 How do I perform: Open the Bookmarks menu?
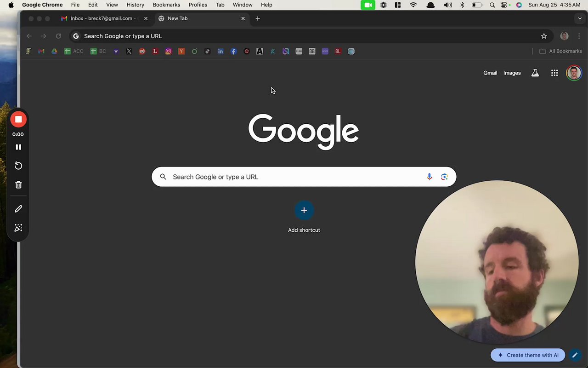[x=166, y=5]
